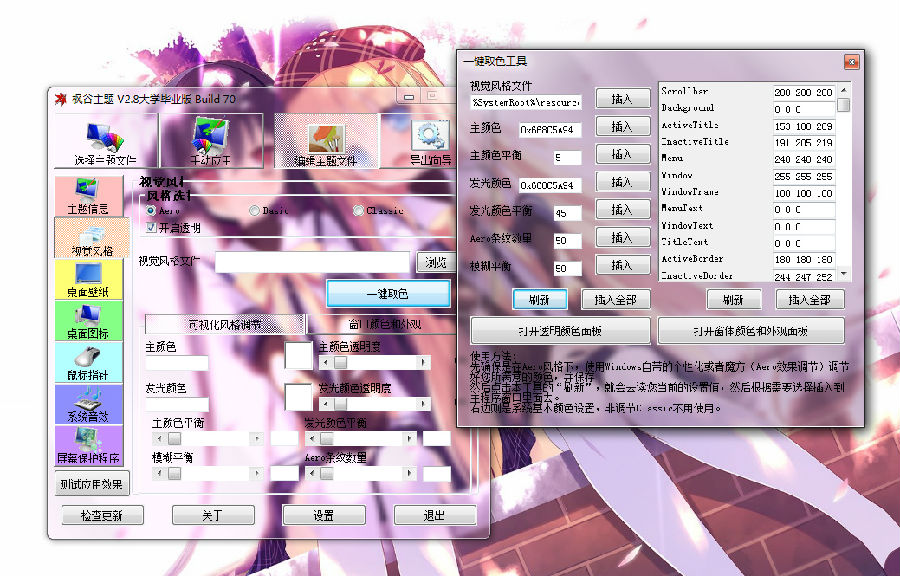Viewport: 900px width, 576px height.
Task: Click down arrow of color list scrollbar
Action: (x=844, y=274)
